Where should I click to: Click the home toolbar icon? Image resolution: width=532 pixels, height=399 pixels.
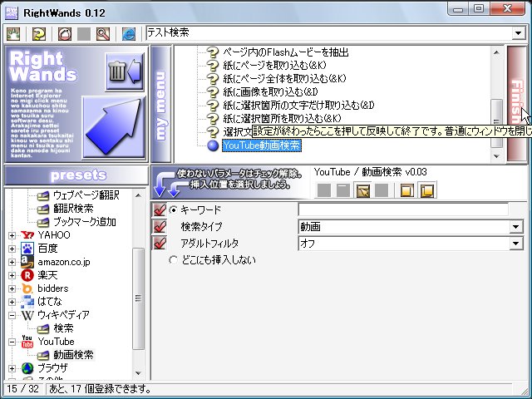click(65, 34)
